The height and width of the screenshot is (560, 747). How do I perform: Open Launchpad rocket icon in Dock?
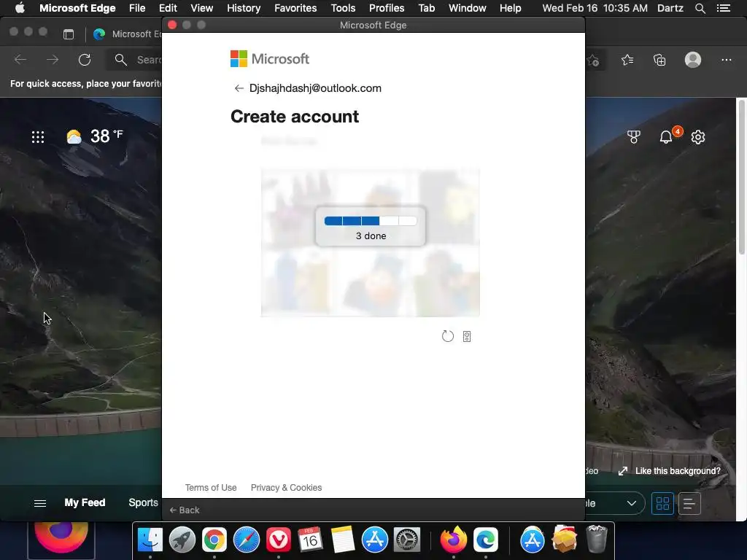click(182, 540)
